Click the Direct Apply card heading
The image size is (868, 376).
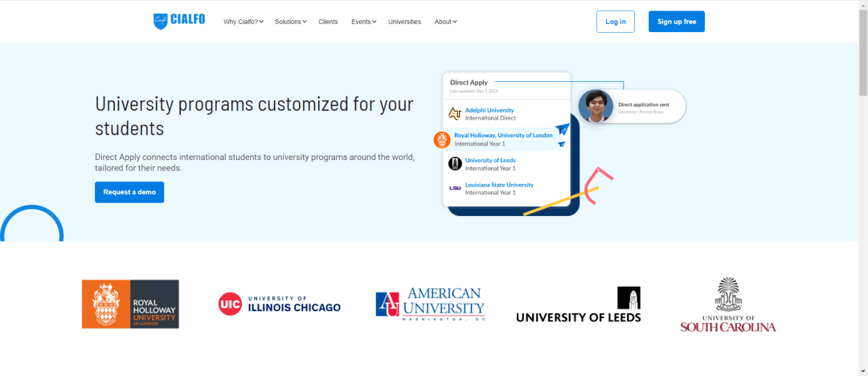(469, 82)
